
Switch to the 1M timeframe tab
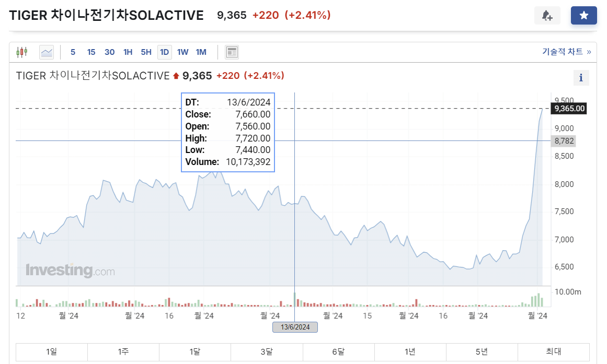click(x=201, y=52)
